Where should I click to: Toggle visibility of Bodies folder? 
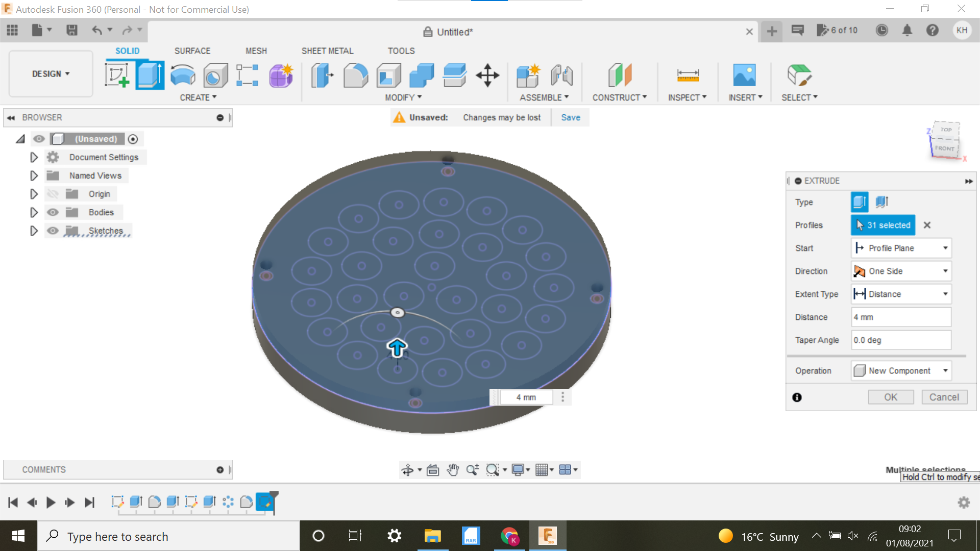pos(53,212)
